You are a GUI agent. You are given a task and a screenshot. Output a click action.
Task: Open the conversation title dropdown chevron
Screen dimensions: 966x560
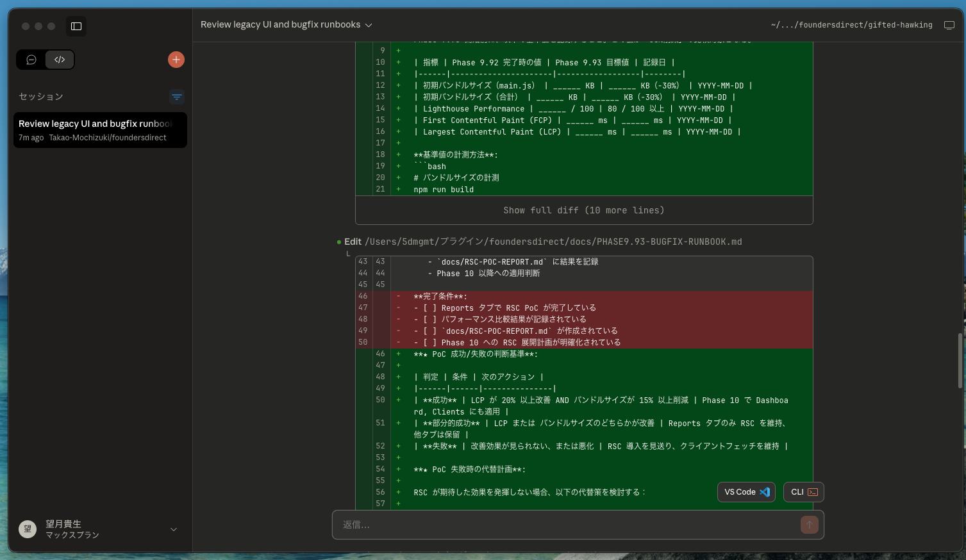coord(368,25)
